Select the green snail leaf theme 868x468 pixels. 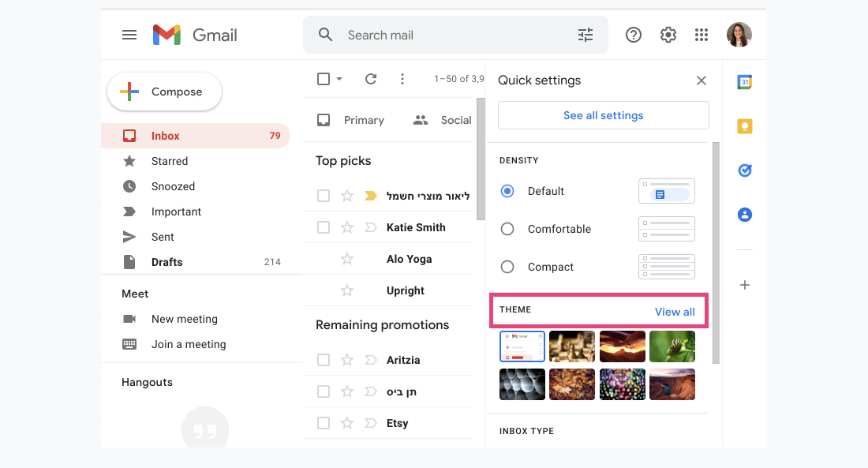click(x=672, y=346)
